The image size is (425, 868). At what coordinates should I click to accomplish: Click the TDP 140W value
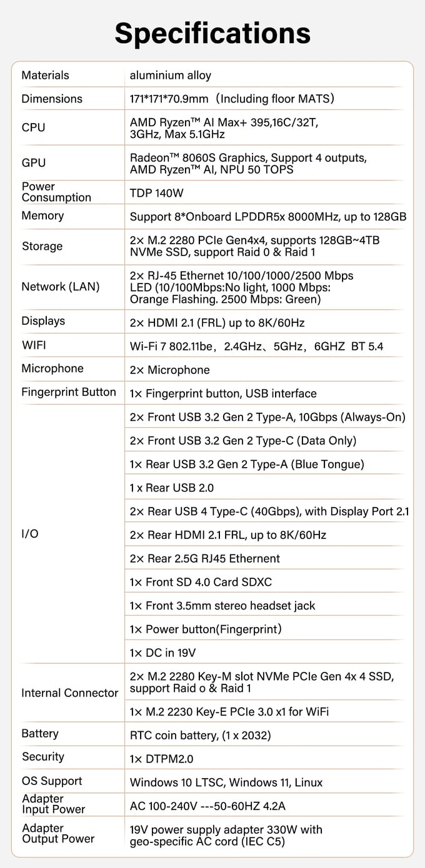pyautogui.click(x=156, y=193)
